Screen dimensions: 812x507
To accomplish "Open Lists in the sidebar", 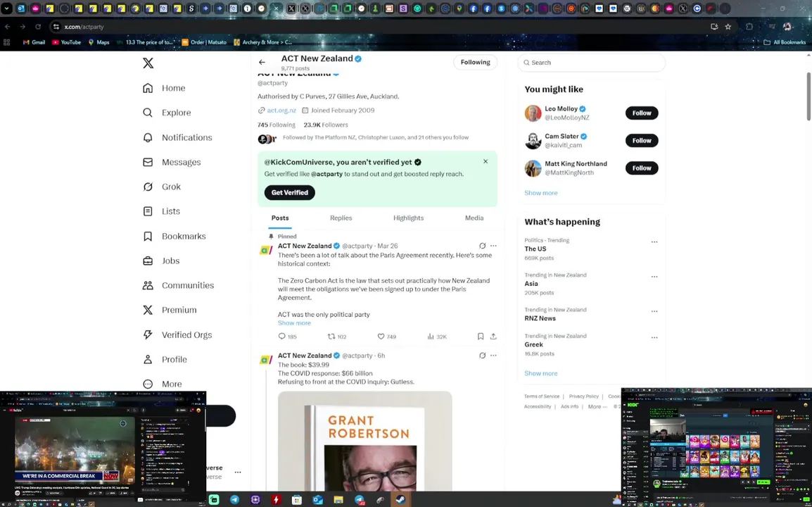I will [x=161, y=211].
